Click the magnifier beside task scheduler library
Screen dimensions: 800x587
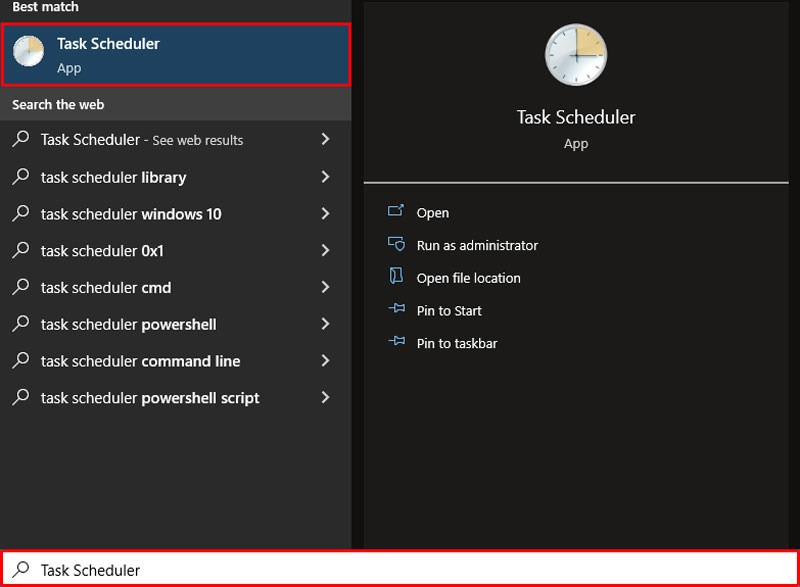(x=21, y=177)
